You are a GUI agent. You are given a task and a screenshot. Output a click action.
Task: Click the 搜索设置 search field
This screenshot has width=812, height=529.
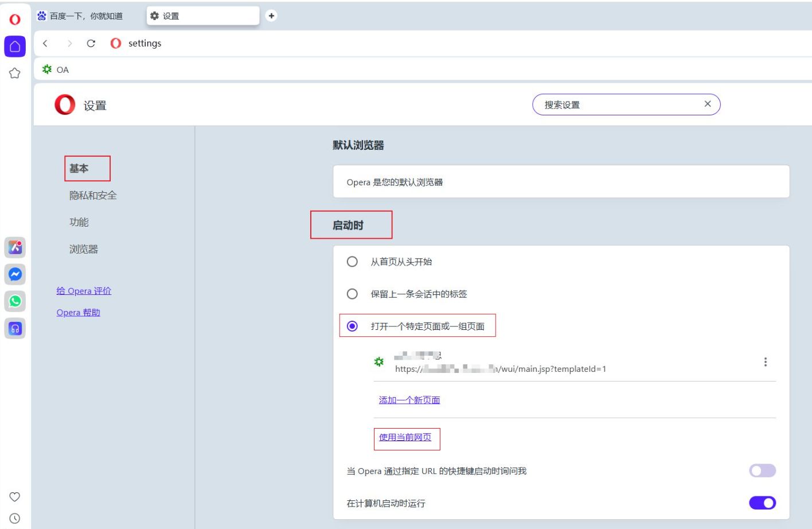[626, 104]
